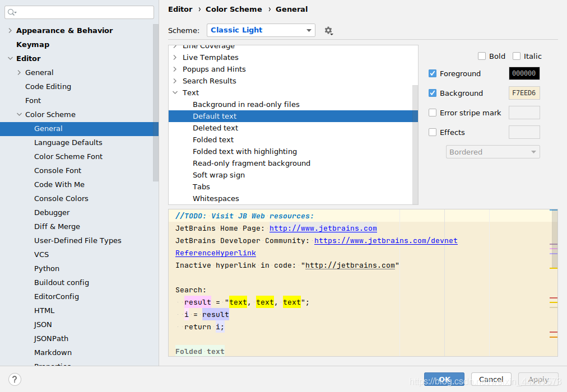567x392 pixels.
Task: Open Font settings page
Action: click(33, 100)
